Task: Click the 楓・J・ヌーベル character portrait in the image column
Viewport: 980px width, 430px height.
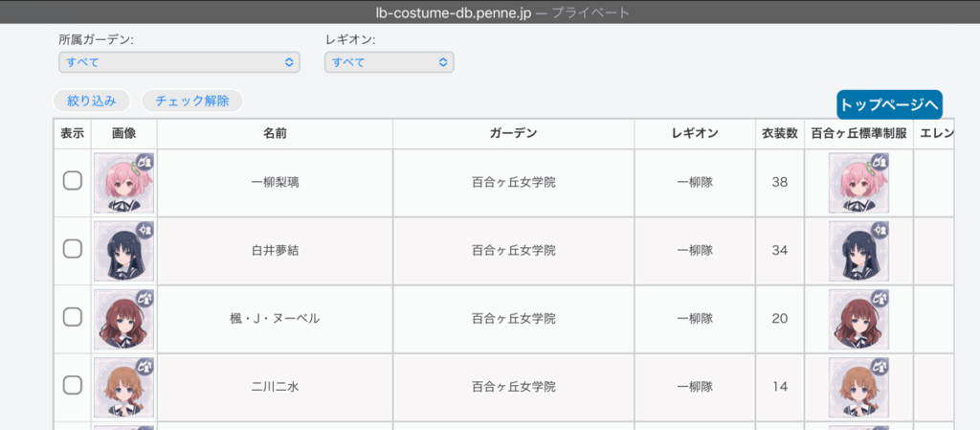Action: coord(124,318)
